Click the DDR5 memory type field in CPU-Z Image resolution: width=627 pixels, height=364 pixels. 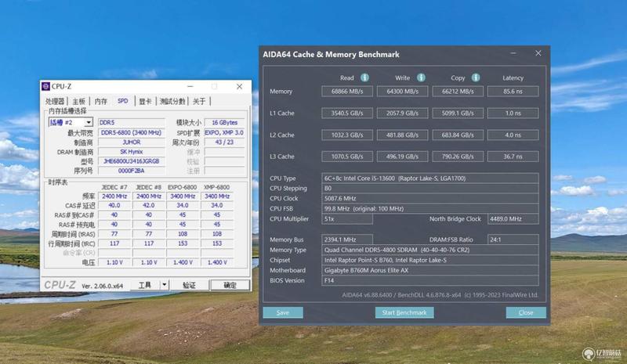[132, 122]
